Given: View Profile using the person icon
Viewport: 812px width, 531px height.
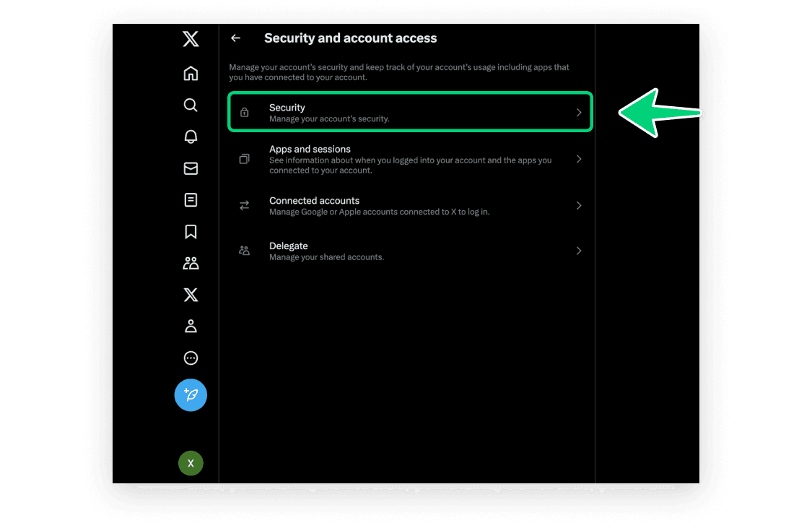Looking at the screenshot, I should click(x=191, y=326).
